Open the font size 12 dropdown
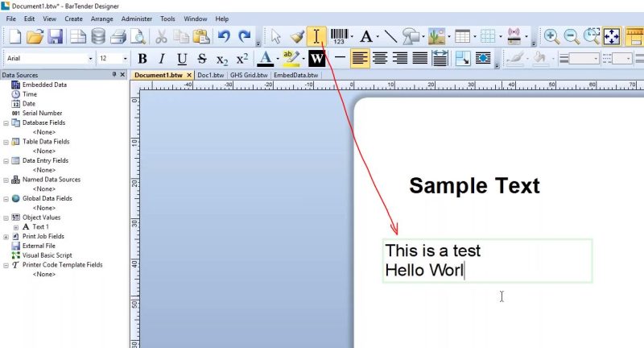 tap(125, 59)
